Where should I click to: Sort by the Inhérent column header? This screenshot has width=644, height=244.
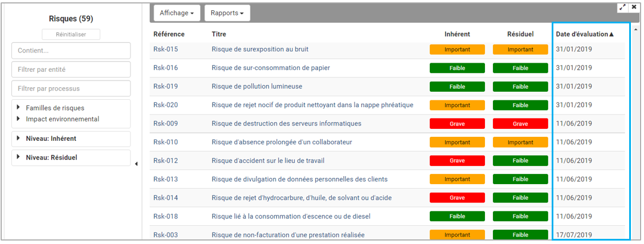[457, 34]
